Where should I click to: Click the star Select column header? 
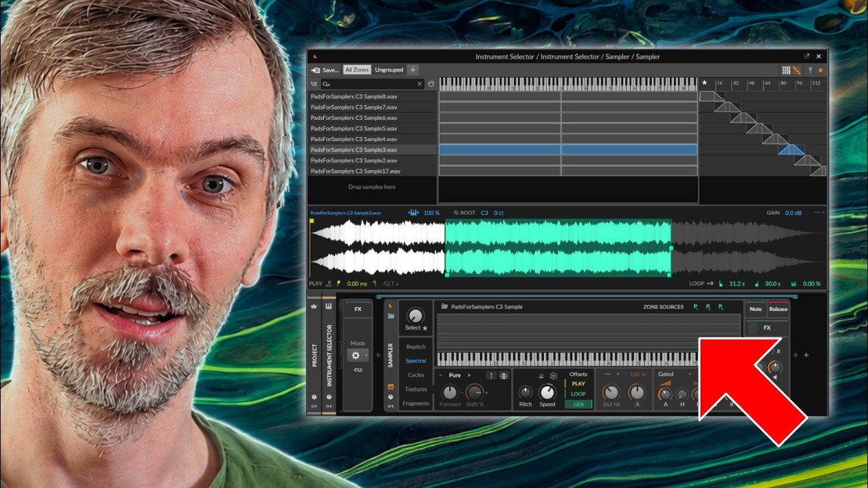point(705,83)
